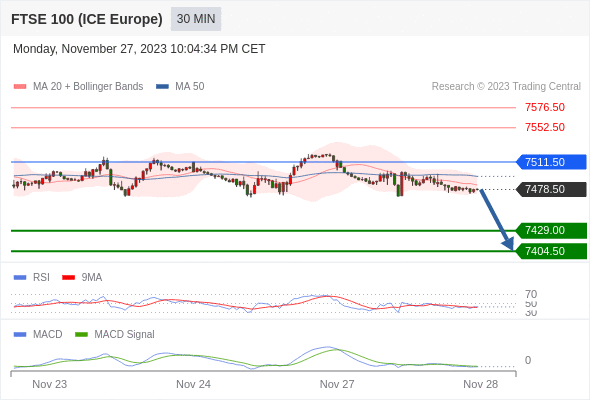Click the RSI 70 level label
The image size is (590, 400).
tap(531, 294)
